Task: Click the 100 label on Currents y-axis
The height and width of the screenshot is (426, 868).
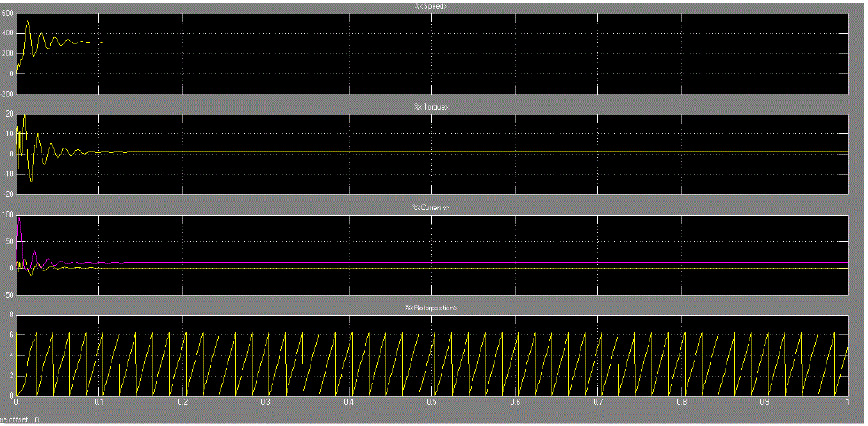Action: 7,215
